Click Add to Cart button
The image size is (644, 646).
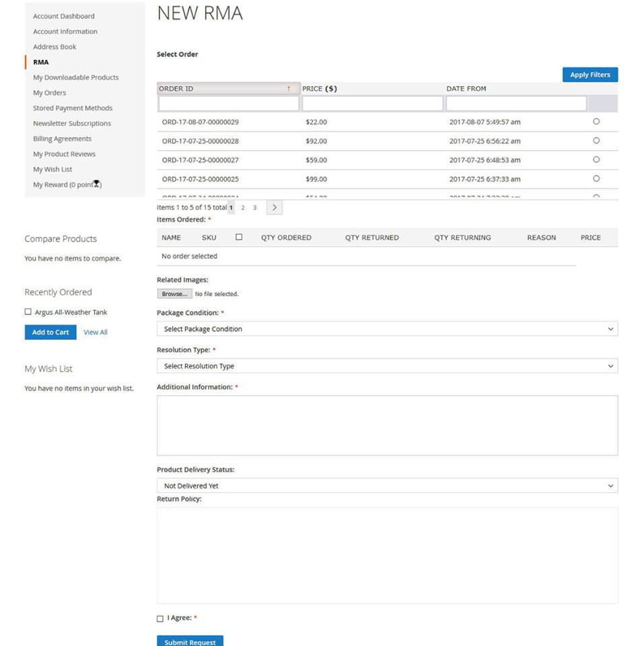(50, 332)
